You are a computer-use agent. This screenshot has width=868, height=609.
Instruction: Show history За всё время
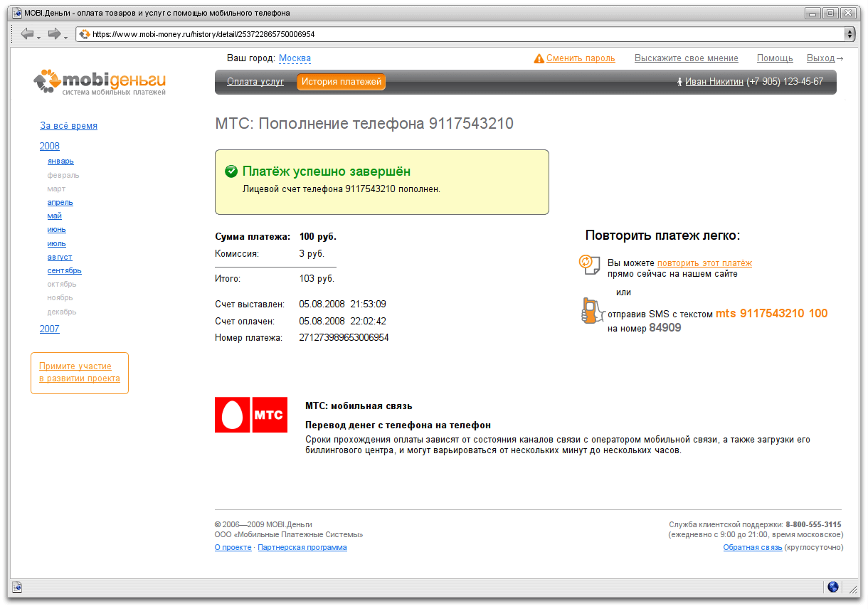coord(68,126)
